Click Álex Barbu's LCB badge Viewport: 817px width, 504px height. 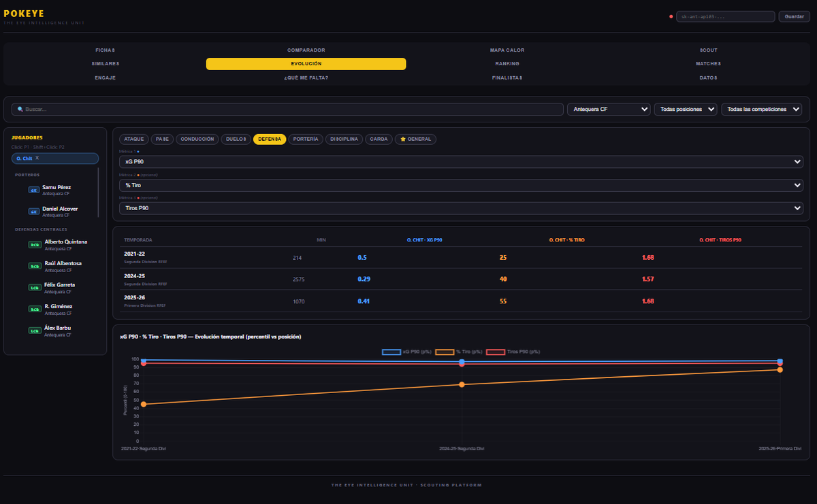(x=34, y=331)
